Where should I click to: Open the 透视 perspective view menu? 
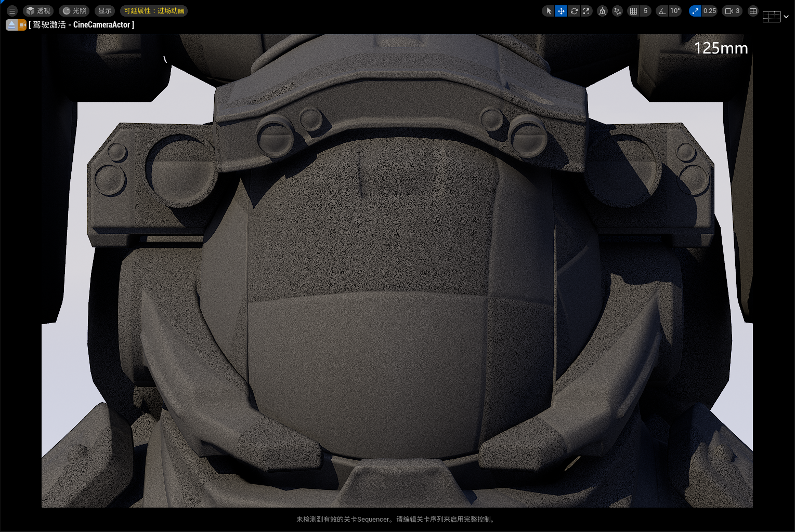pyautogui.click(x=38, y=11)
